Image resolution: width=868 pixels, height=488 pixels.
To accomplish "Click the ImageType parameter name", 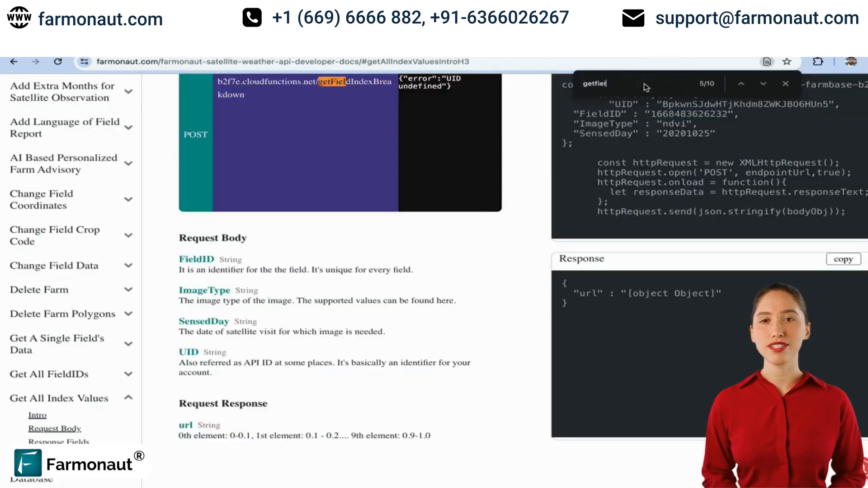I will pyautogui.click(x=204, y=290).
